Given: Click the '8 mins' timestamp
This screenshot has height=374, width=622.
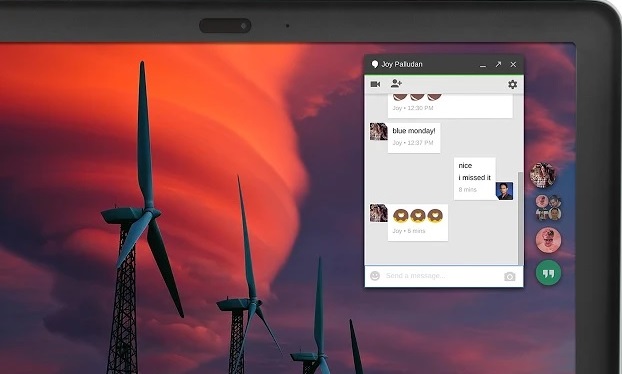Looking at the screenshot, I should (467, 190).
